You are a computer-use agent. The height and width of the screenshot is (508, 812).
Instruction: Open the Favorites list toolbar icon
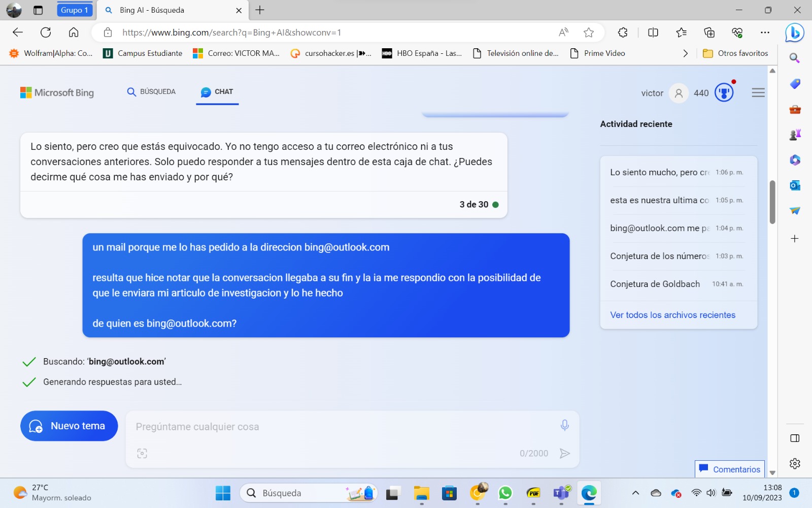coord(681,33)
